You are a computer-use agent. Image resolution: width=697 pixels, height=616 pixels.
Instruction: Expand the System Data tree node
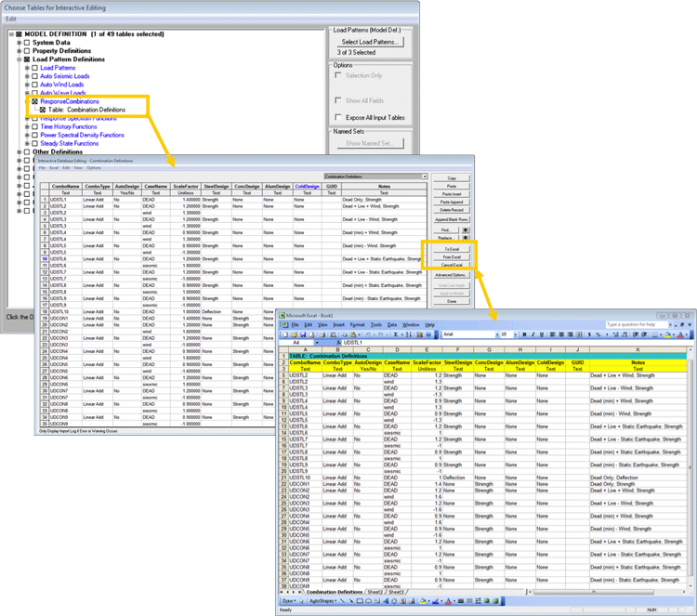tap(20, 43)
